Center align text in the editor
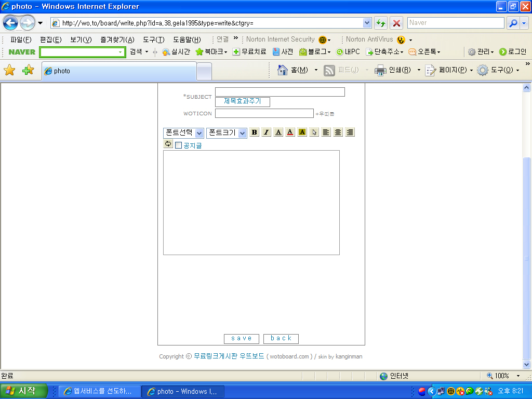 point(338,132)
